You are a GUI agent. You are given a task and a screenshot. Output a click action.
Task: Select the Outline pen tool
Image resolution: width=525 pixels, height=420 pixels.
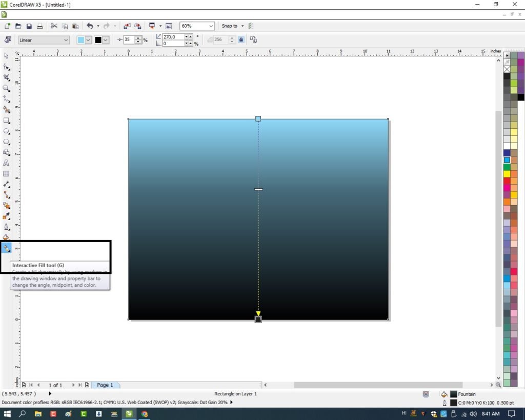(6, 227)
